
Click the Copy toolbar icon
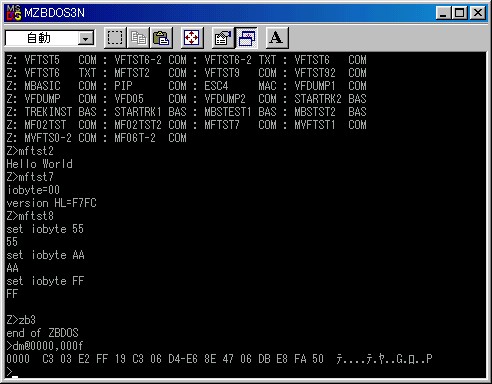point(138,38)
